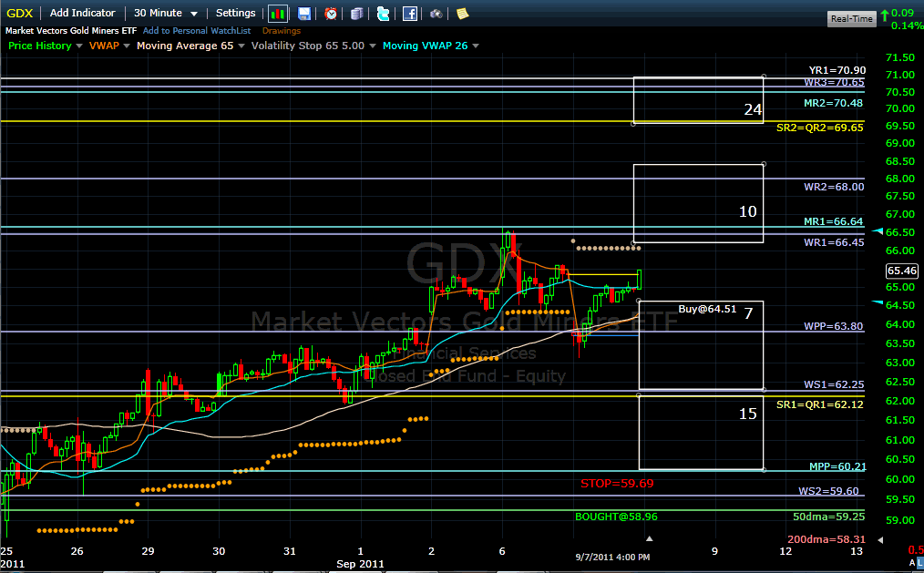Select the YR1=70.90 level label
This screenshot has width=924, height=573.
(837, 70)
